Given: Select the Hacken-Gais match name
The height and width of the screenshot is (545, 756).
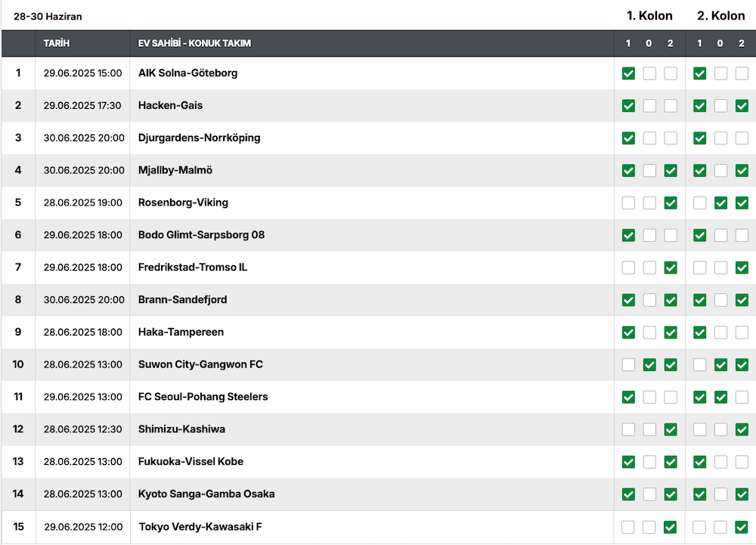Looking at the screenshot, I should point(170,105).
